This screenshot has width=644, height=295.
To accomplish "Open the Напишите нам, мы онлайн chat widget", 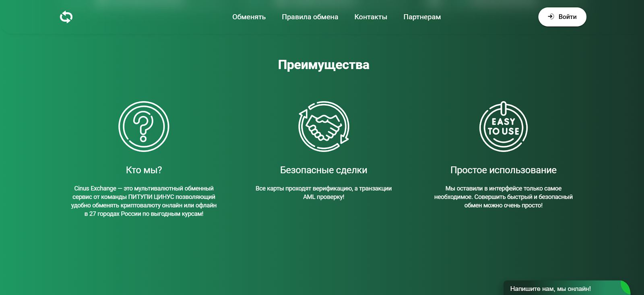I will pyautogui.click(x=567, y=288).
